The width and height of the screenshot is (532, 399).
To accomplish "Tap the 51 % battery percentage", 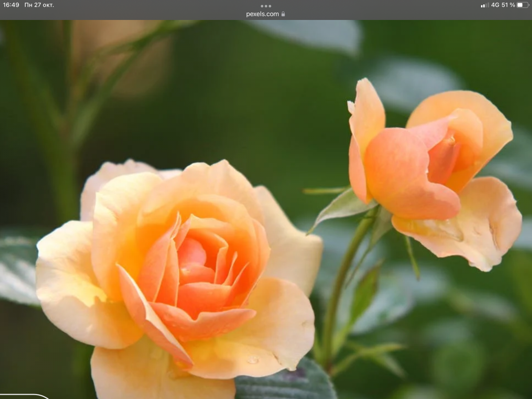I will [508, 5].
